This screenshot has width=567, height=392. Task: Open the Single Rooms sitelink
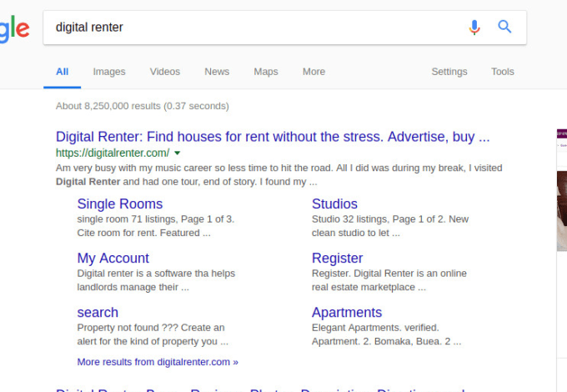[x=120, y=204]
